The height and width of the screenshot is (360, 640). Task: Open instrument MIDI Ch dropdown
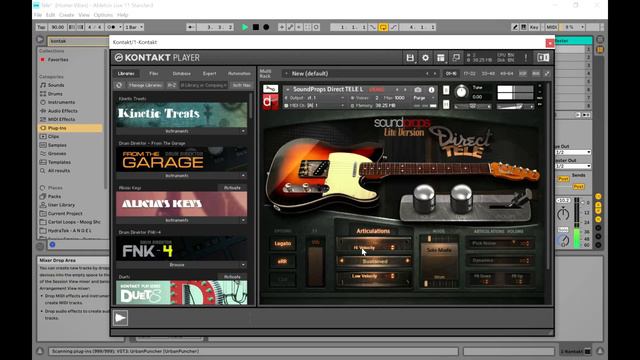(x=314, y=105)
